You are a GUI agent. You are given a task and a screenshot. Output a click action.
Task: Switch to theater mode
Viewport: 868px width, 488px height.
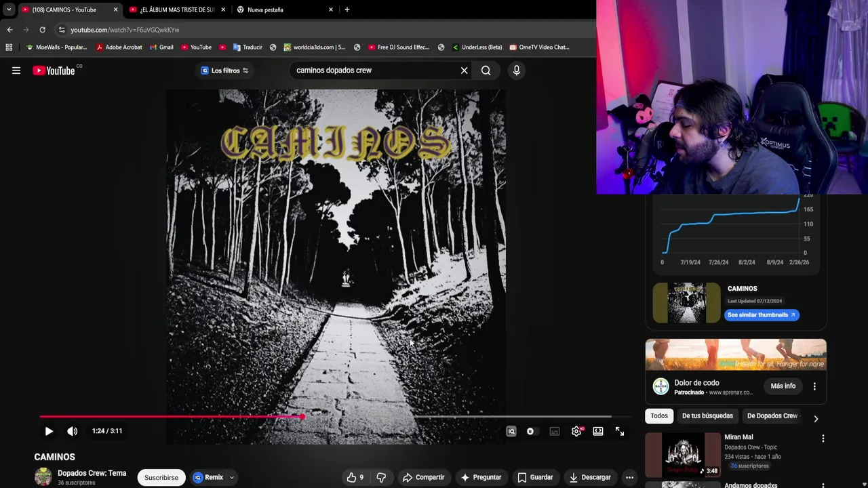(598, 431)
